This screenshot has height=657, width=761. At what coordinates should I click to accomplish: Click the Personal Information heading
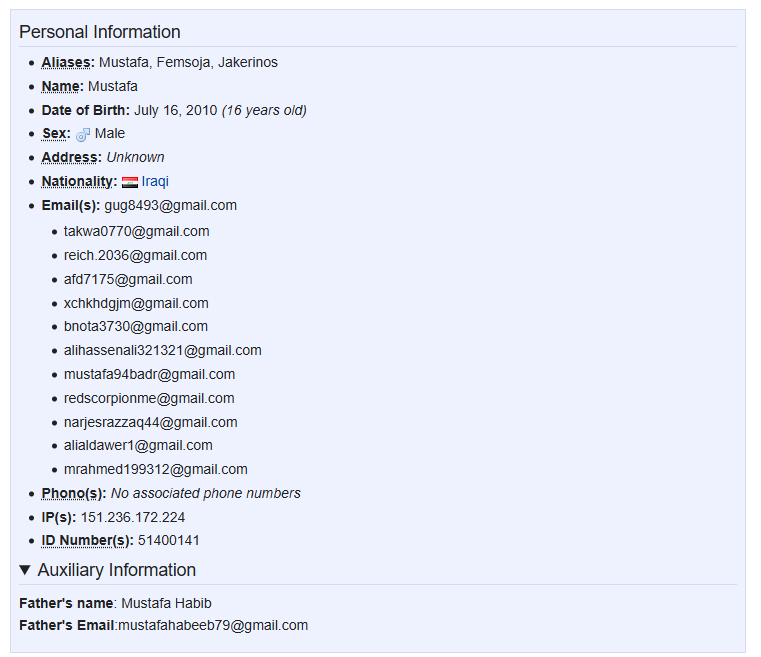(x=100, y=32)
